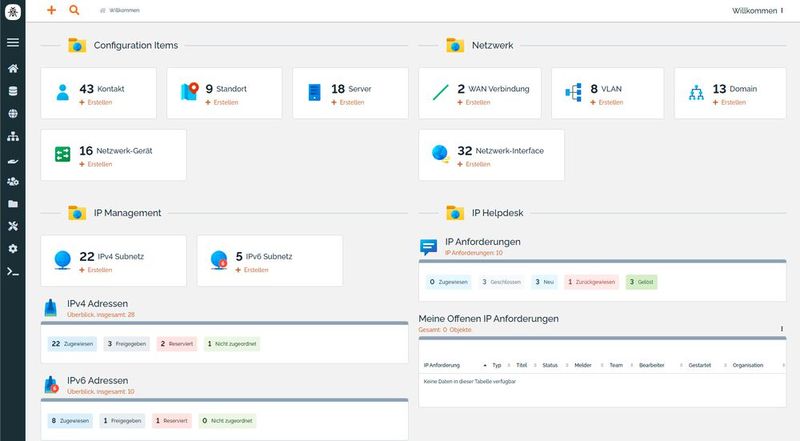This screenshot has height=441, width=800.
Task: Click the WAN Verbindung line icon
Action: point(440,92)
